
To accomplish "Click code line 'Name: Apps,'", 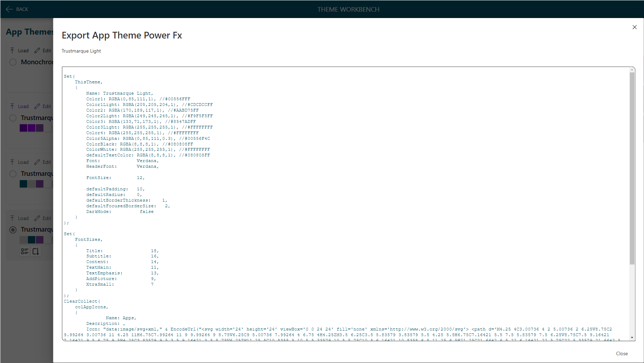I will 121,318.
